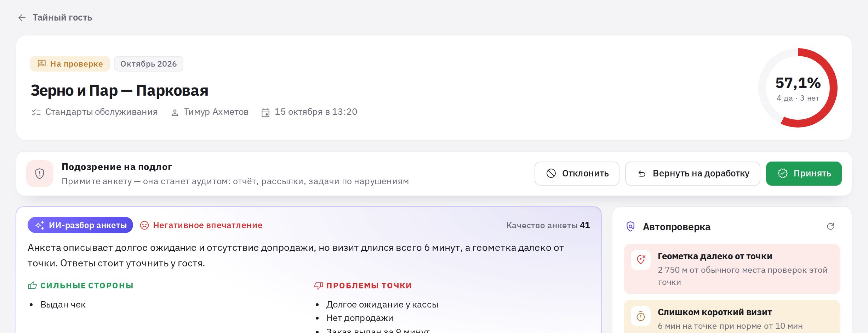
Task: Click the "4 да · 3 нет" tally
Action: click(x=798, y=98)
